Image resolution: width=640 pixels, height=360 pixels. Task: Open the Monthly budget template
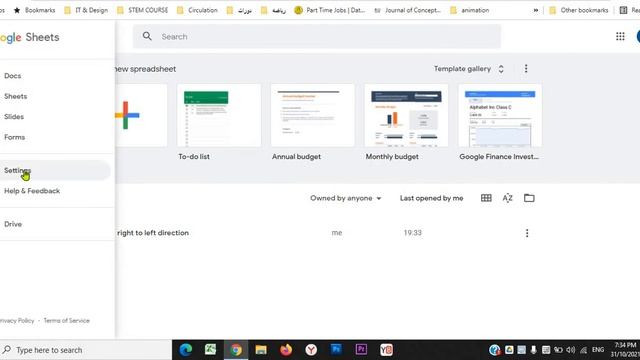[x=406, y=116]
